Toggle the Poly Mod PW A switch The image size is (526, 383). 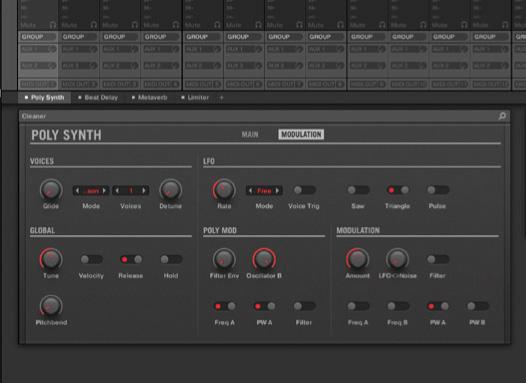(x=264, y=306)
